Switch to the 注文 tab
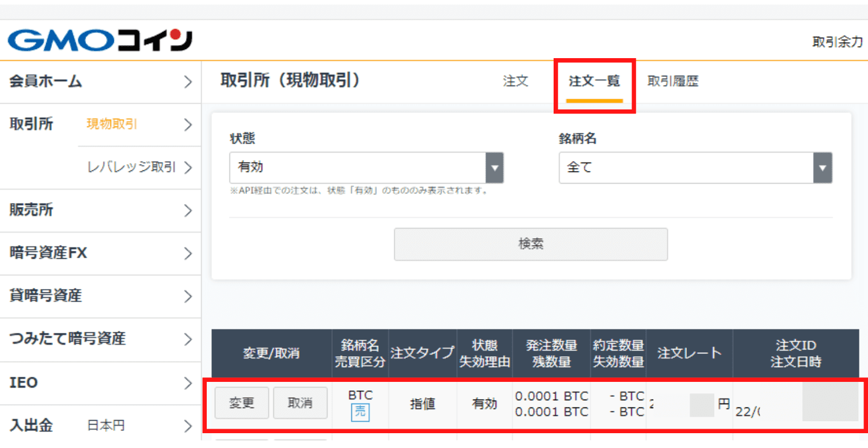Image resolution: width=868 pixels, height=448 pixels. point(515,81)
